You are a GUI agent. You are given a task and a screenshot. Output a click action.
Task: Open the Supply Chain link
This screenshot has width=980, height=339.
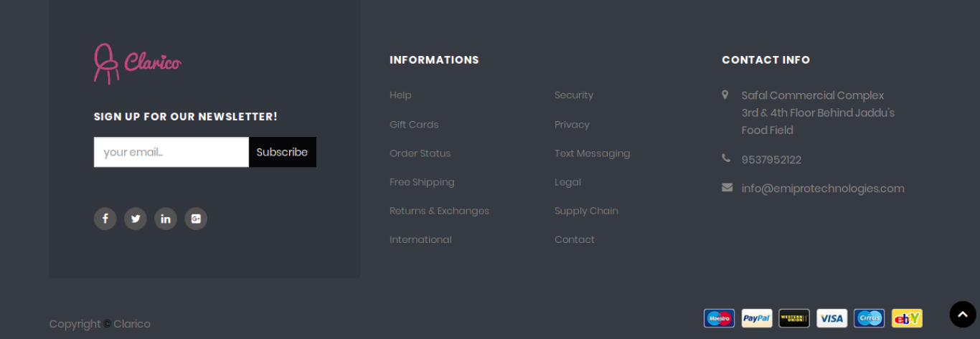tap(586, 211)
